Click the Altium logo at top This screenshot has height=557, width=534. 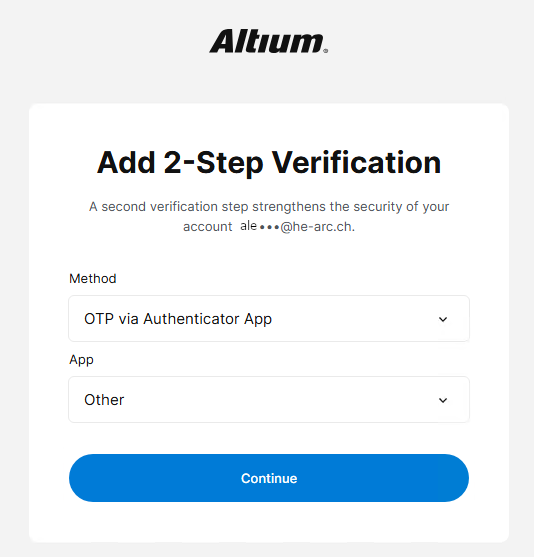[269, 41]
